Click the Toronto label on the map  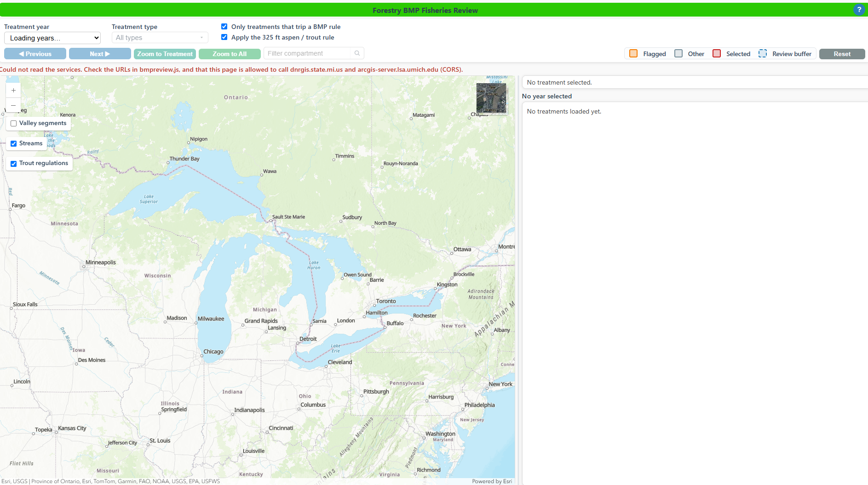386,301
